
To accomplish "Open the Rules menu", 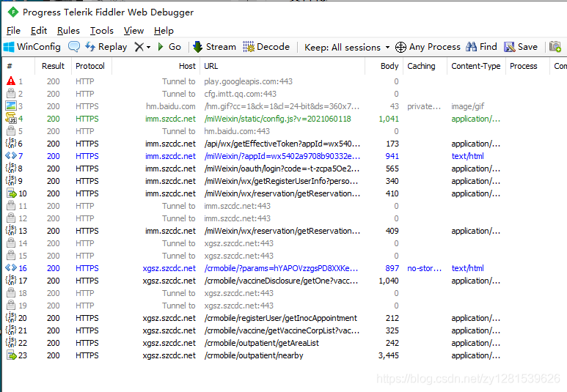I will (68, 31).
